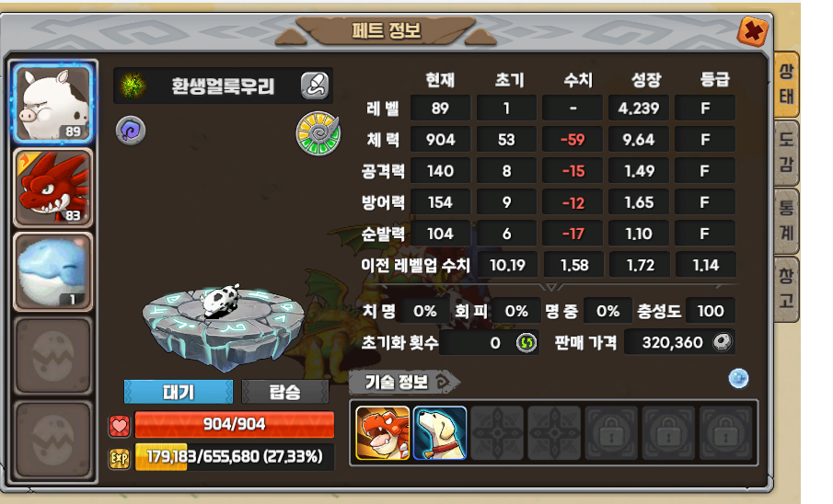The height and width of the screenshot is (504, 833).
Task: Expand the arrow below previous level-up stats
Action: pos(550,287)
